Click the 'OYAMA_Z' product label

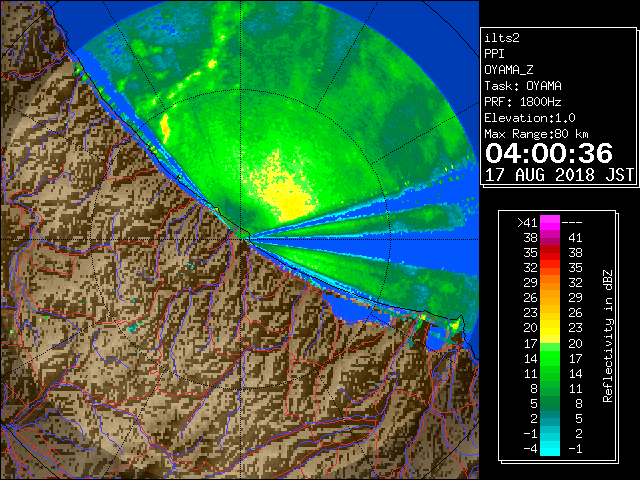click(509, 70)
